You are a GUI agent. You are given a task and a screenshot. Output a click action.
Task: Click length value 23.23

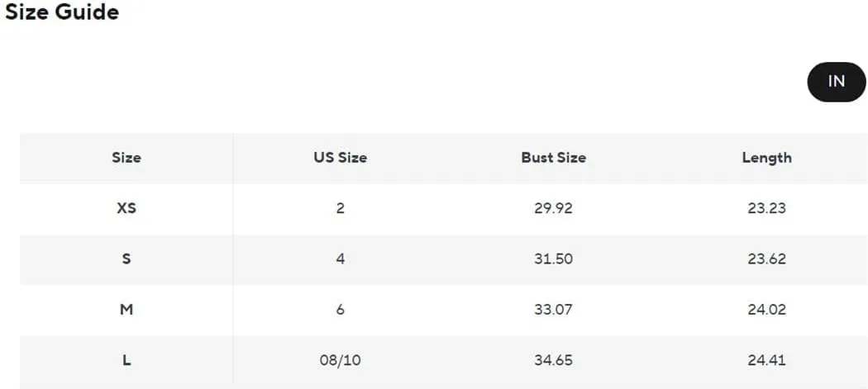tap(766, 209)
